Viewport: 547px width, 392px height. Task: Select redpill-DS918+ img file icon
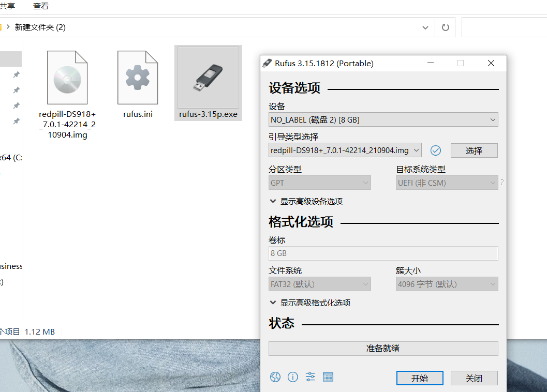coord(67,78)
